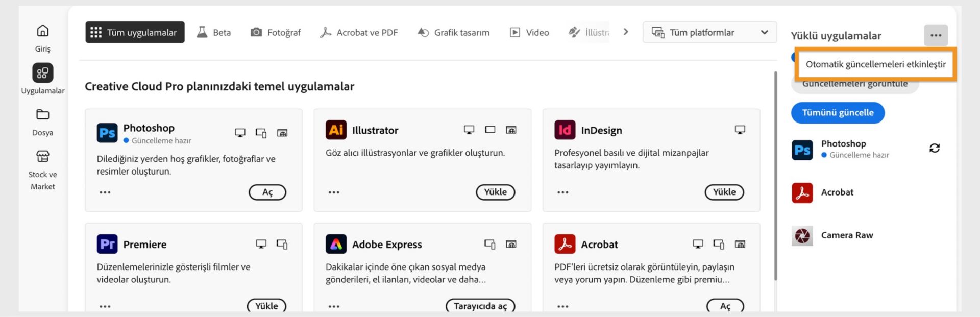Install InDesign with Yükle button

724,192
